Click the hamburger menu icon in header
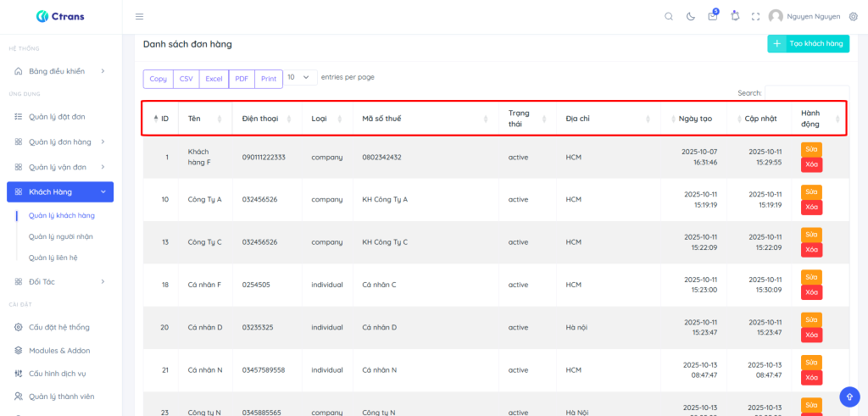The height and width of the screenshot is (416, 868). click(140, 16)
